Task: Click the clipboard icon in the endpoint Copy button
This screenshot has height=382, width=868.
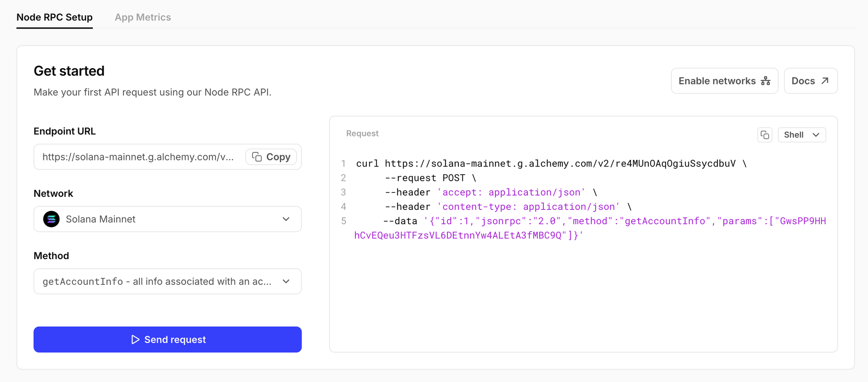Action: pyautogui.click(x=257, y=157)
